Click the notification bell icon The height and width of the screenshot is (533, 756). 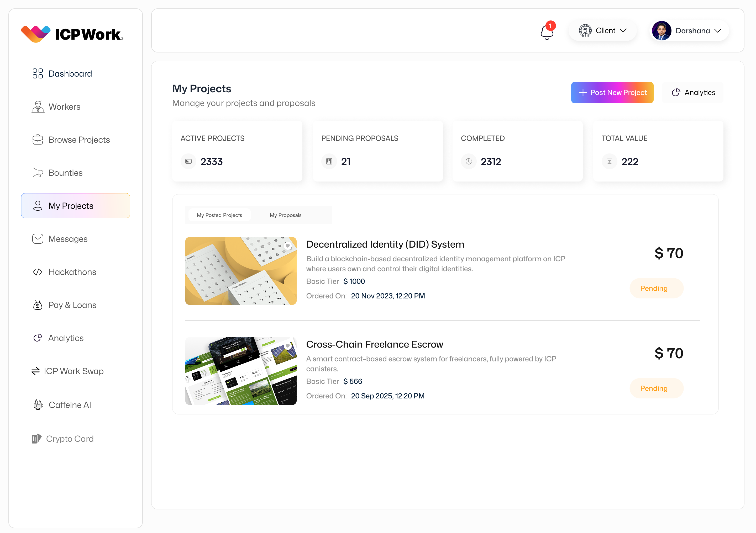[547, 31]
